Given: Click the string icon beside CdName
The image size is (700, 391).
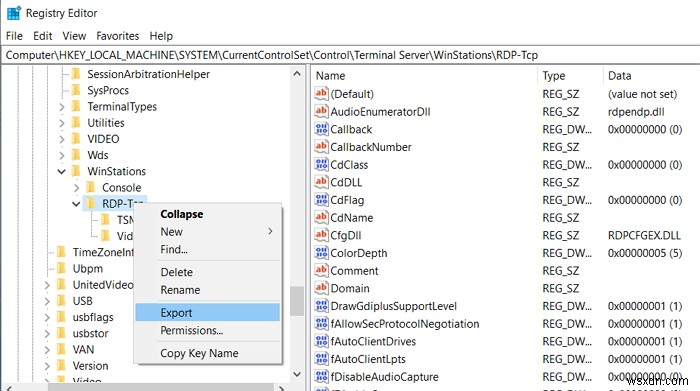Looking at the screenshot, I should [321, 217].
